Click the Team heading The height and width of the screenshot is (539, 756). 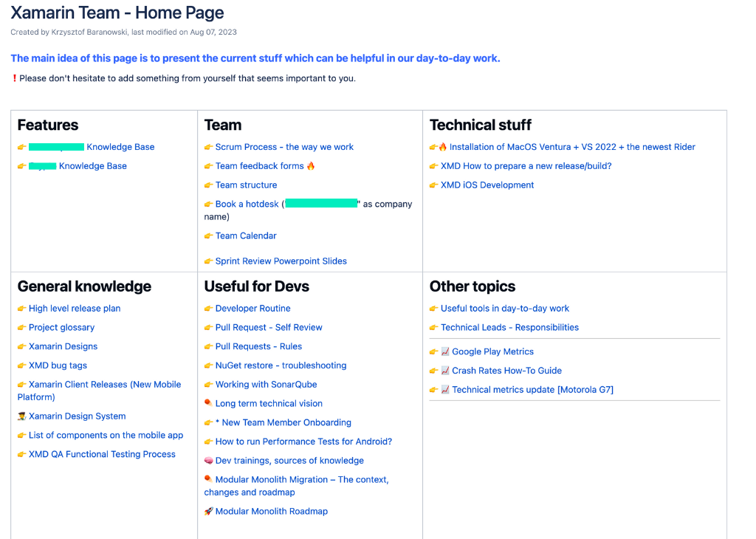click(x=223, y=125)
